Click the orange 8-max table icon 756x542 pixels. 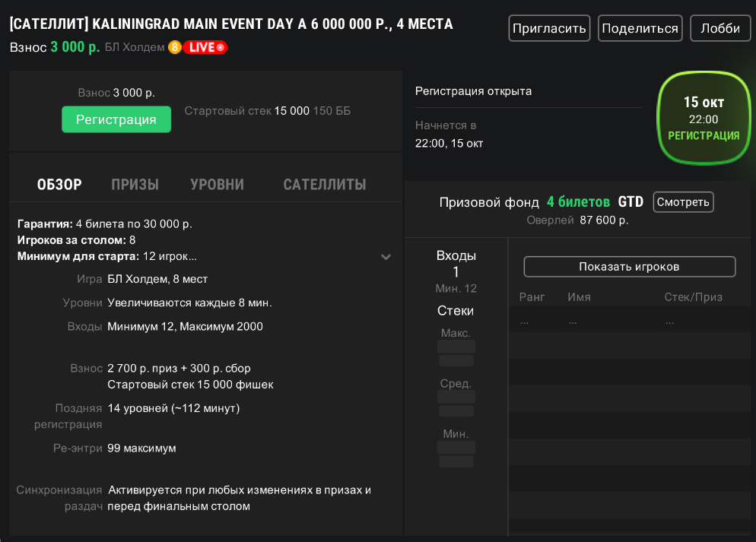(x=174, y=47)
